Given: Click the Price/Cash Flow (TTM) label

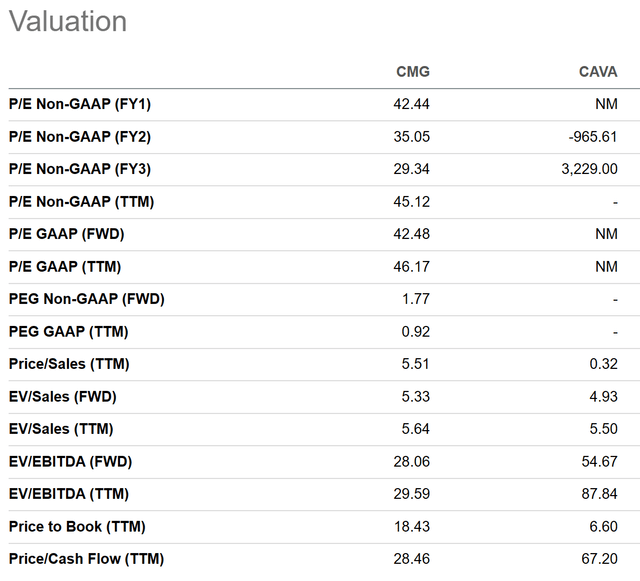Looking at the screenshot, I should [86, 559].
